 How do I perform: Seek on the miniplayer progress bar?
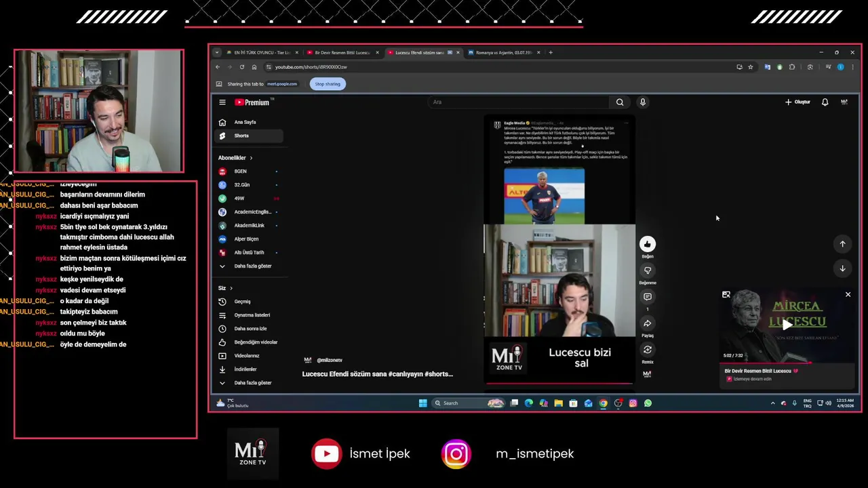tap(787, 363)
